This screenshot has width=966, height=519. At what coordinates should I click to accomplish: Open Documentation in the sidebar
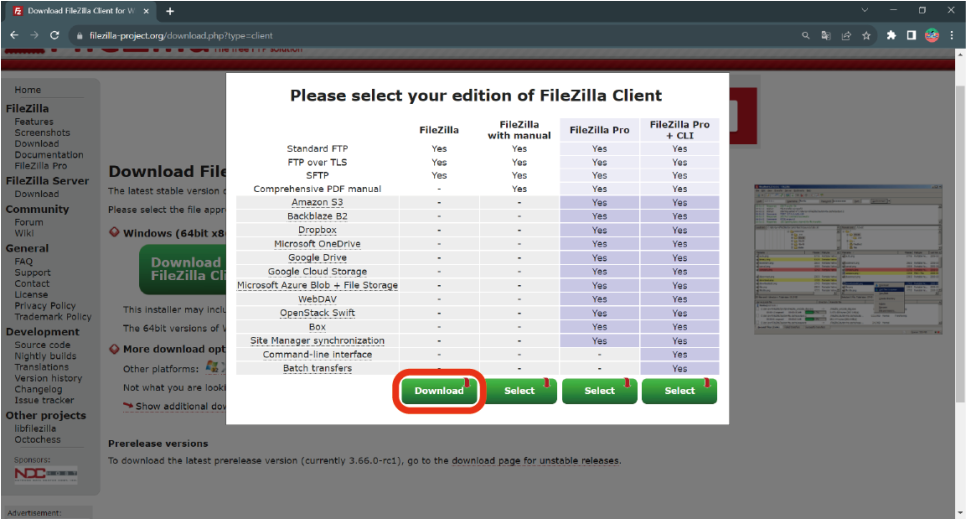49,155
